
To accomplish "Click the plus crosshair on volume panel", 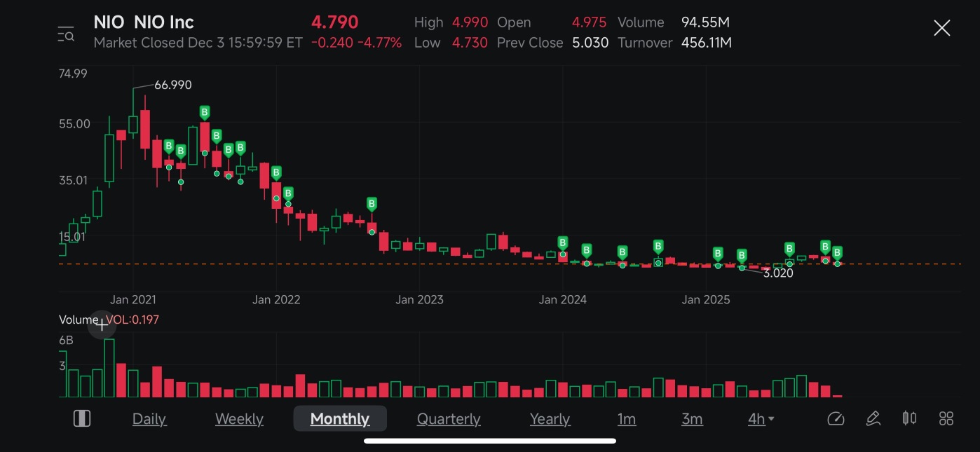I will [x=102, y=324].
